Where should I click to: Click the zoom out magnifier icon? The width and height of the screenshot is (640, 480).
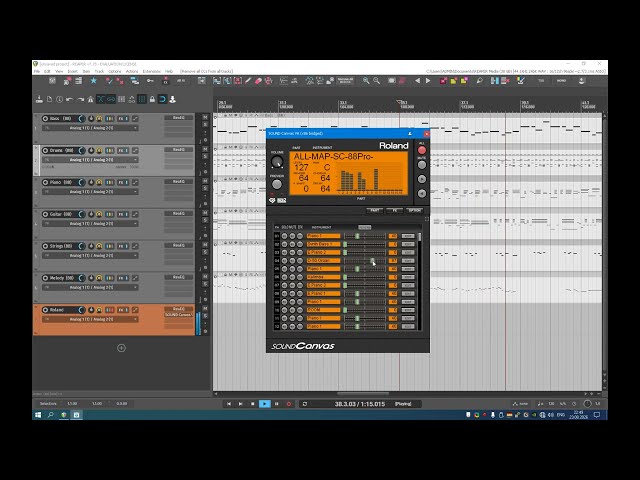click(376, 81)
